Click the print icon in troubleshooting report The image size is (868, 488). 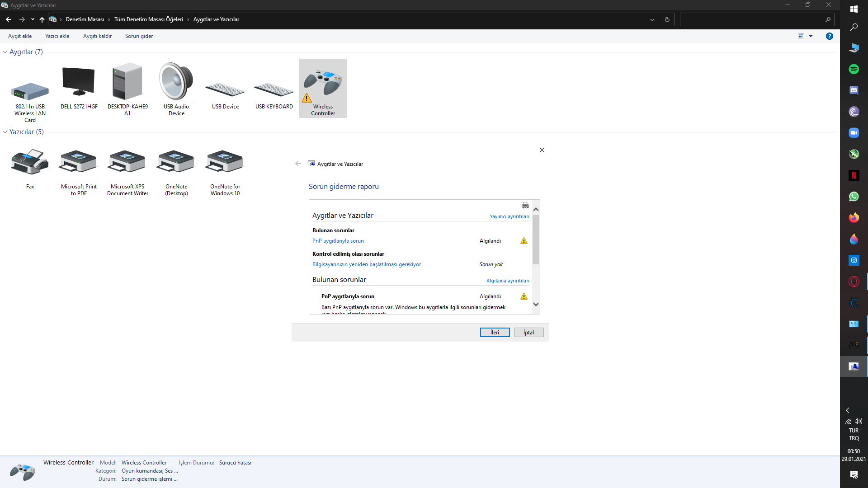click(525, 206)
